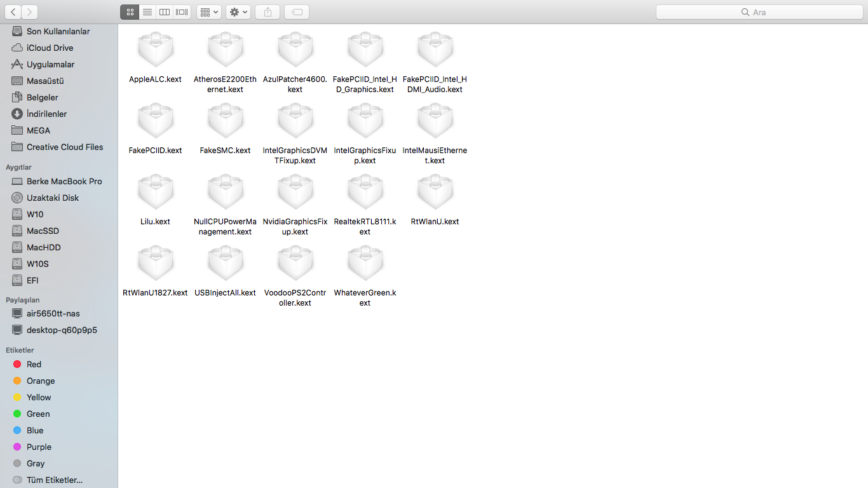Select the MacSSD drive in sidebar
The image size is (868, 488).
click(43, 231)
